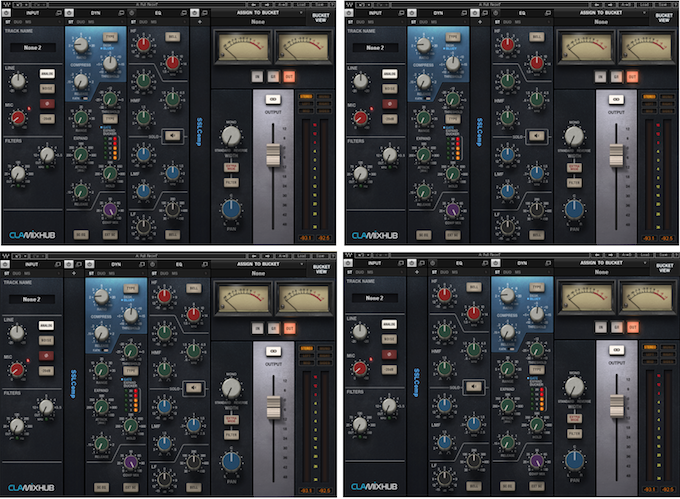Viewport: 680px width, 499px height.
Task: Toggle INPUT section power in top-left window
Action: (7, 13)
